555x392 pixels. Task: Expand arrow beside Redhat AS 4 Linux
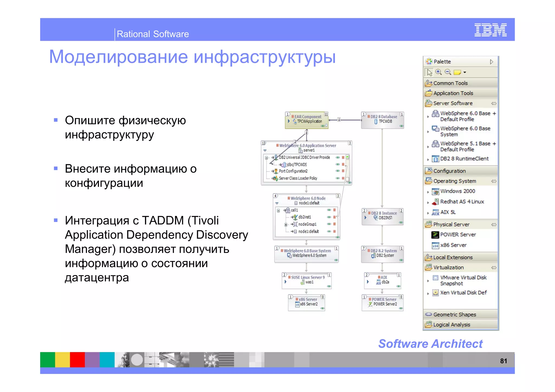click(428, 202)
